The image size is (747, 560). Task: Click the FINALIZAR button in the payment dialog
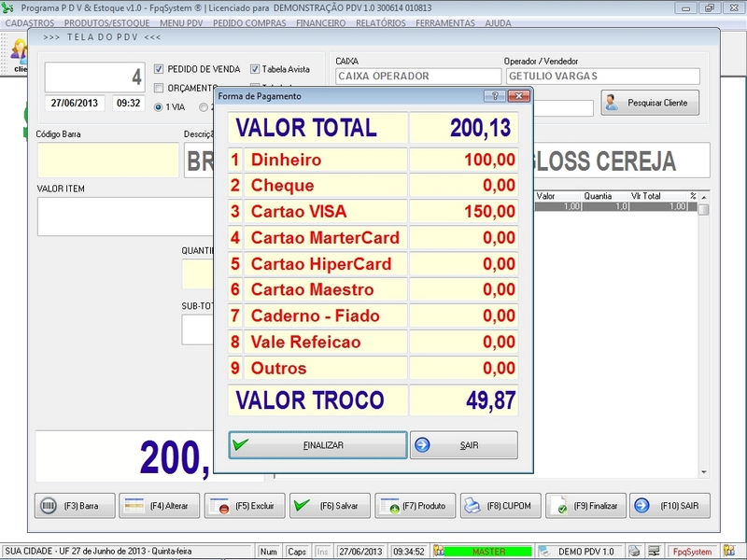pos(317,445)
